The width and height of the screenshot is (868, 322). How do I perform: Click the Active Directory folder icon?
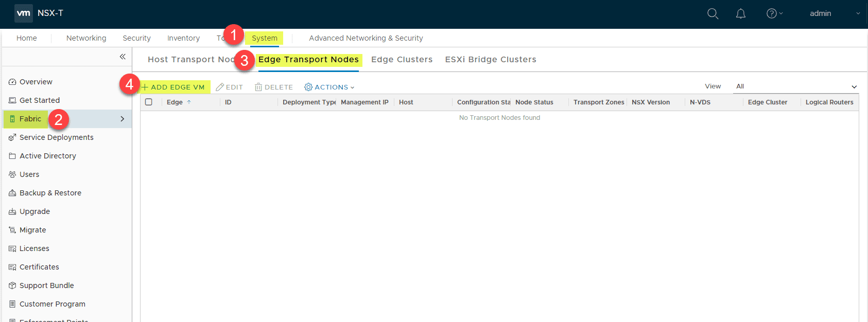12,156
